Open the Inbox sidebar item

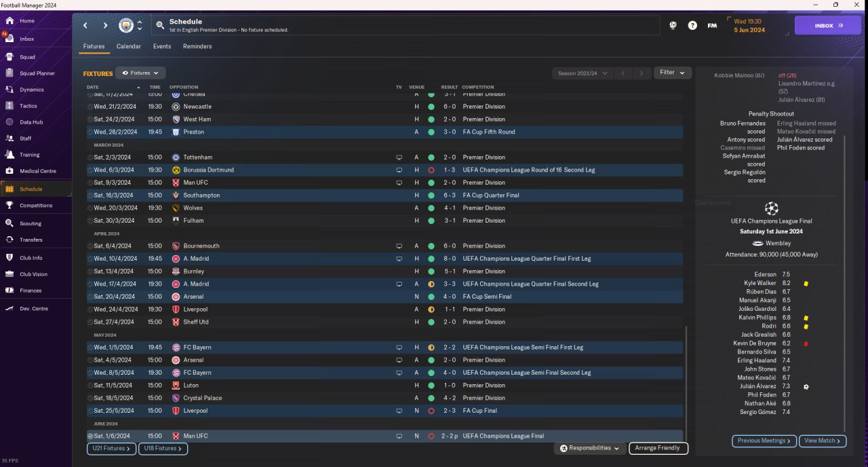(36, 39)
